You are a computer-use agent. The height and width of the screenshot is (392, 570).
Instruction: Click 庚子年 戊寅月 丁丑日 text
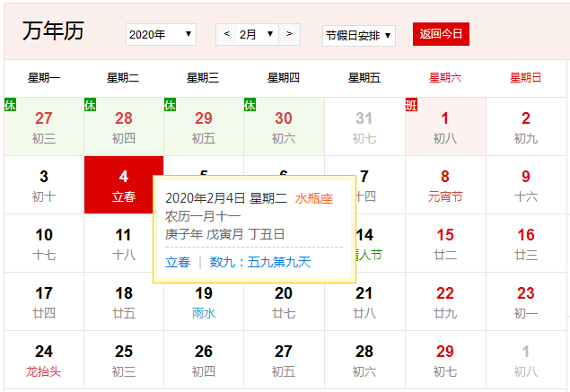point(224,234)
